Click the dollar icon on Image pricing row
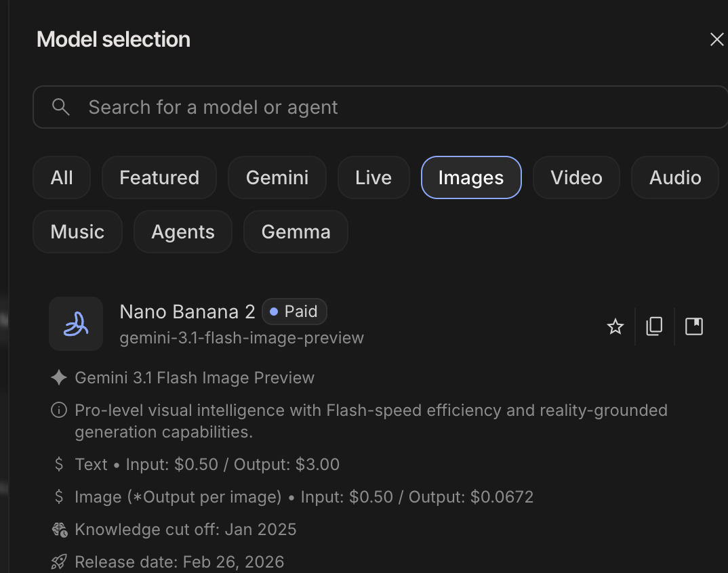The image size is (728, 573). pos(59,496)
